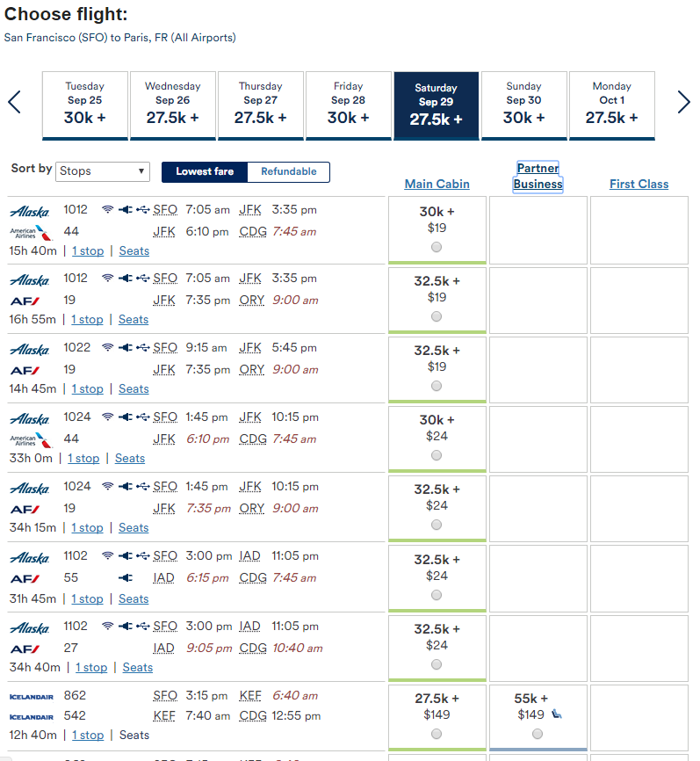Expand 1 stop details for 15h 40m flight
Image resolution: width=700 pixels, height=761 pixels.
(88, 251)
